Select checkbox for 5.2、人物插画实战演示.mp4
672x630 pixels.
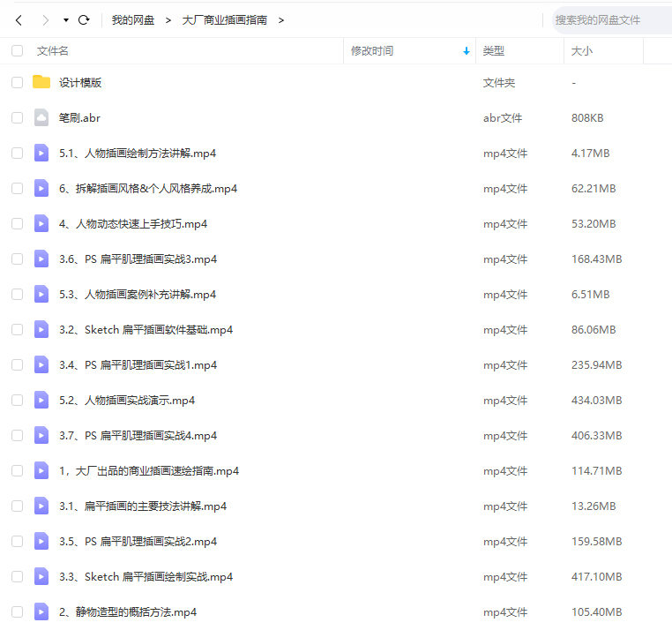pyautogui.click(x=18, y=400)
